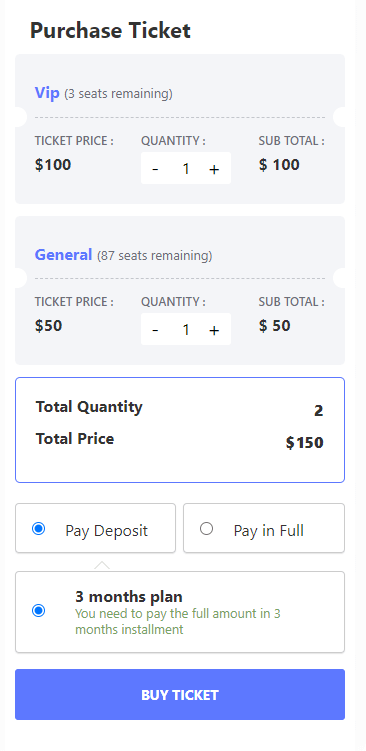
Task: Click the Vip ticket type heading
Action: point(47,92)
